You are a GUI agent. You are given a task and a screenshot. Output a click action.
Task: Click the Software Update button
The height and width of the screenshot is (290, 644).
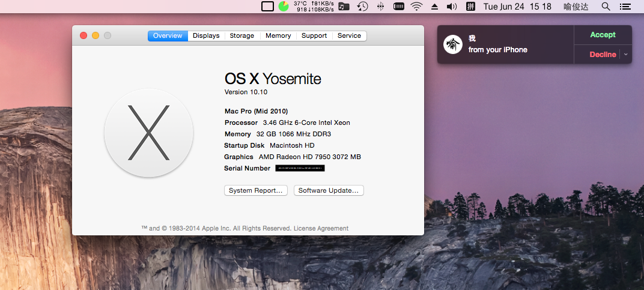click(x=329, y=190)
